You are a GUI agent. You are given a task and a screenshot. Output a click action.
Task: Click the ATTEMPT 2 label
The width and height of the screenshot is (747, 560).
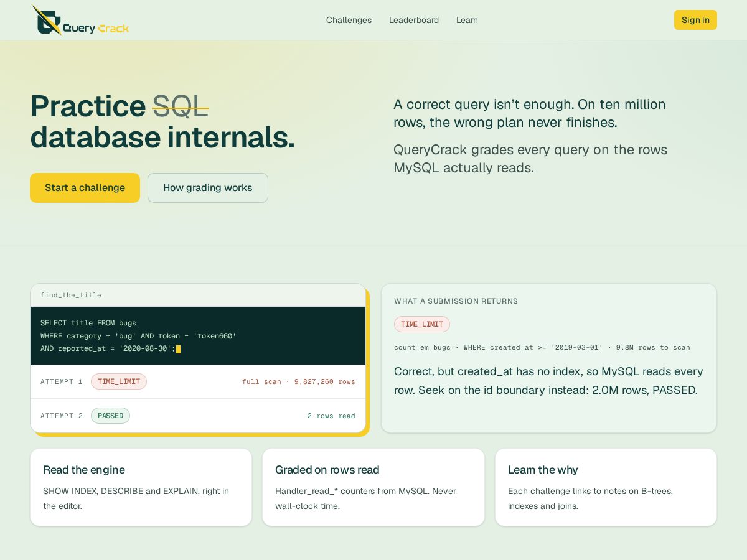coord(62,416)
